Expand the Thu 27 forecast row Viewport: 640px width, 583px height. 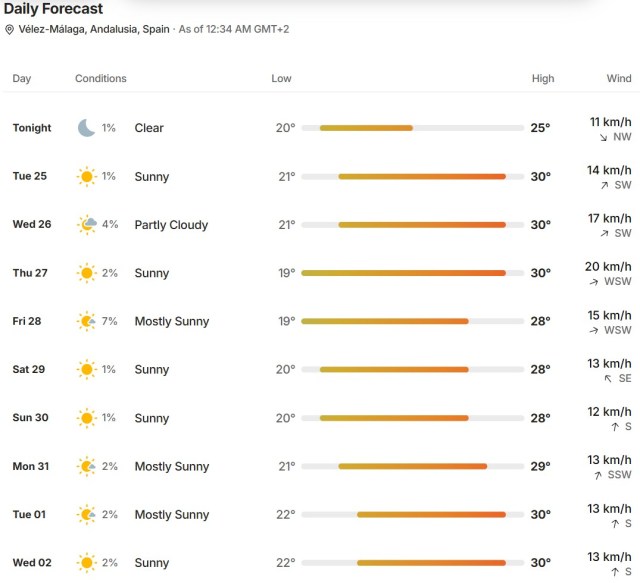[x=320, y=273]
